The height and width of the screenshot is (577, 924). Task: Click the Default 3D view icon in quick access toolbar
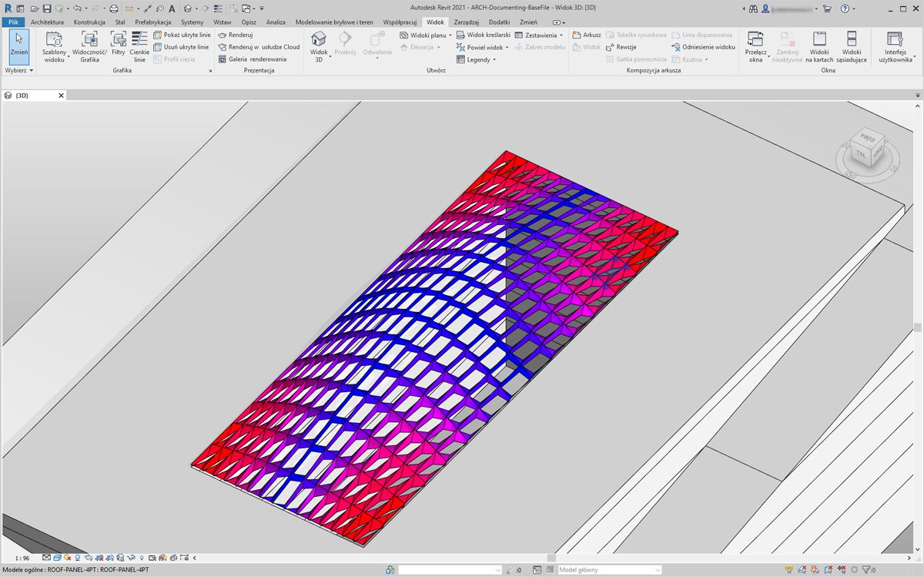point(188,8)
